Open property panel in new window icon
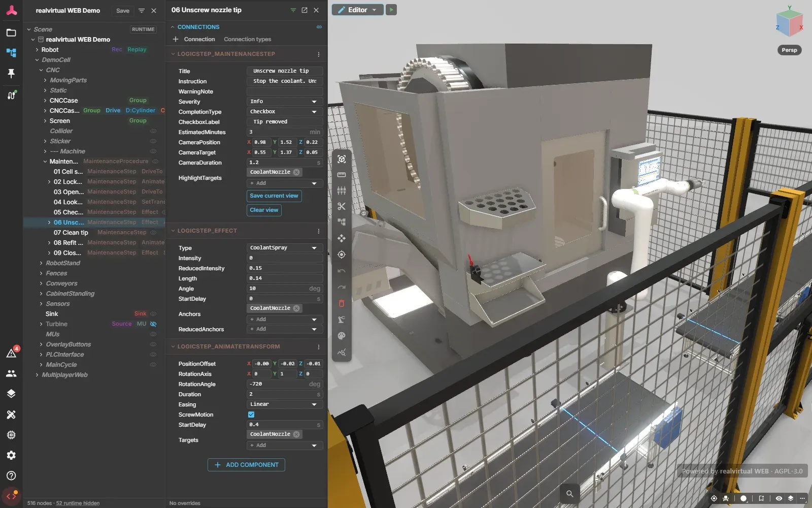The image size is (812, 508). [x=304, y=10]
